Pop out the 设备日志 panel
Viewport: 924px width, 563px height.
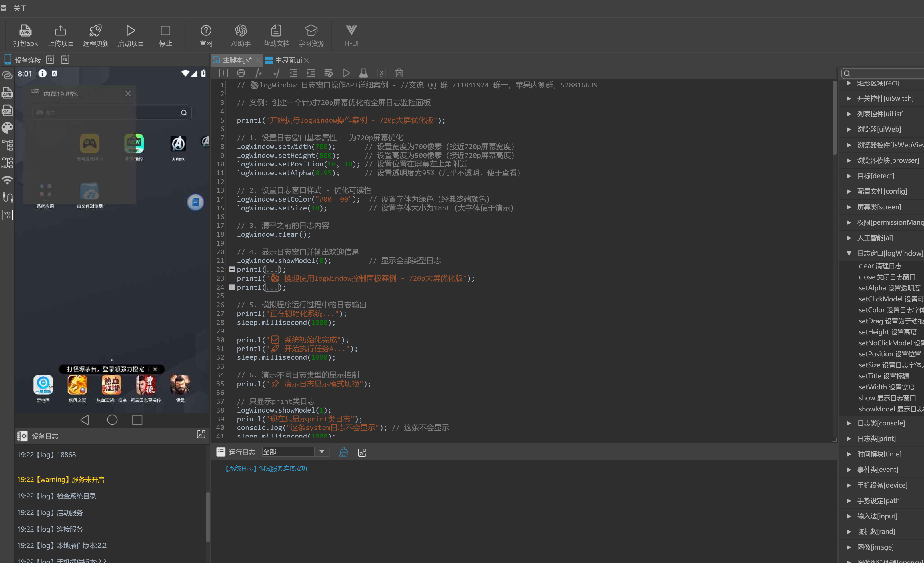point(201,435)
